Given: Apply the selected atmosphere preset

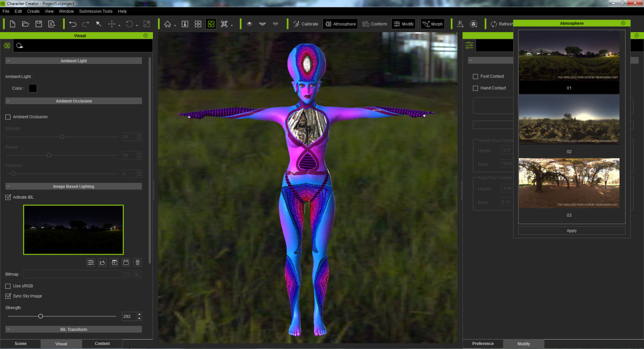Looking at the screenshot, I should click(572, 231).
